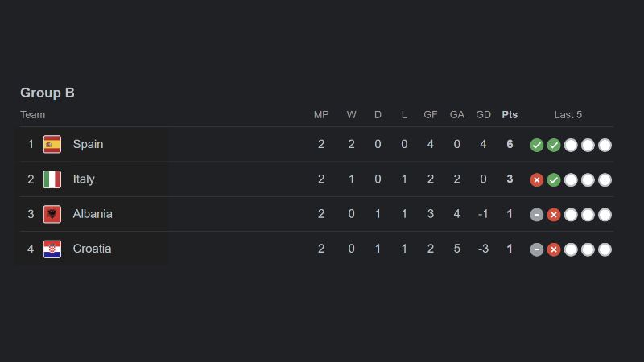Click Albania's gray draw icon

coord(536,215)
